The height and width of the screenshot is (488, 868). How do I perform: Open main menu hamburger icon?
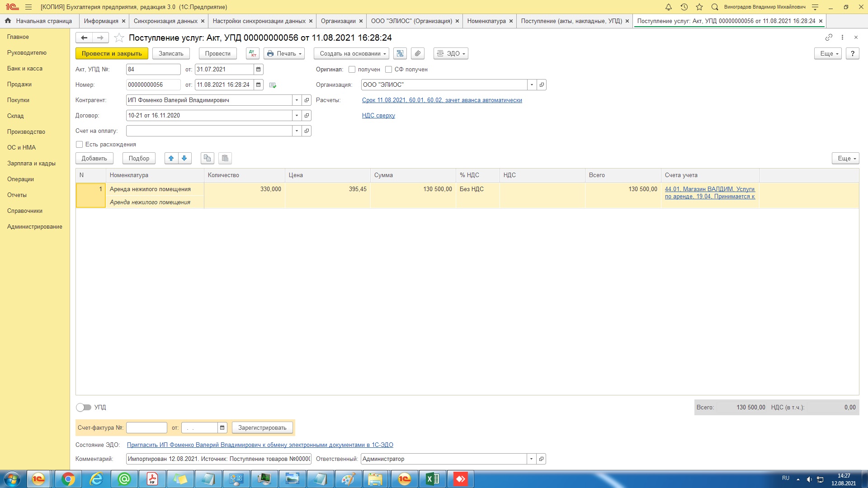tap(28, 7)
